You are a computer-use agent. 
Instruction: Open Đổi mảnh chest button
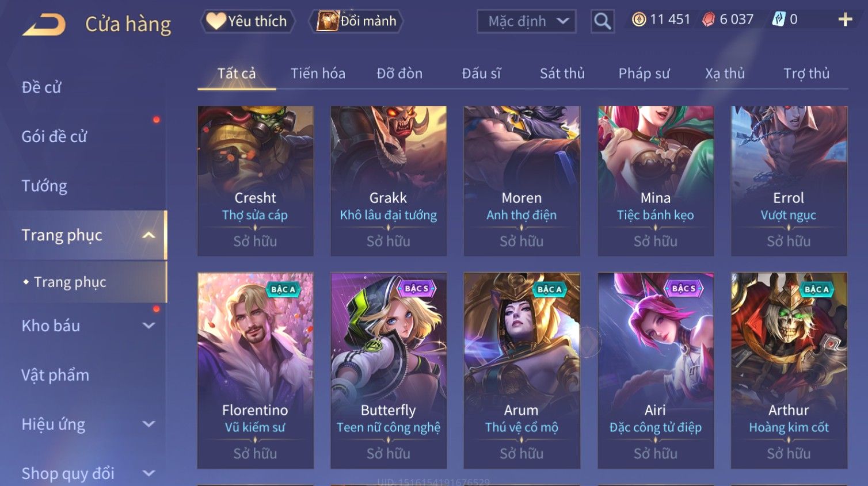click(x=356, y=21)
